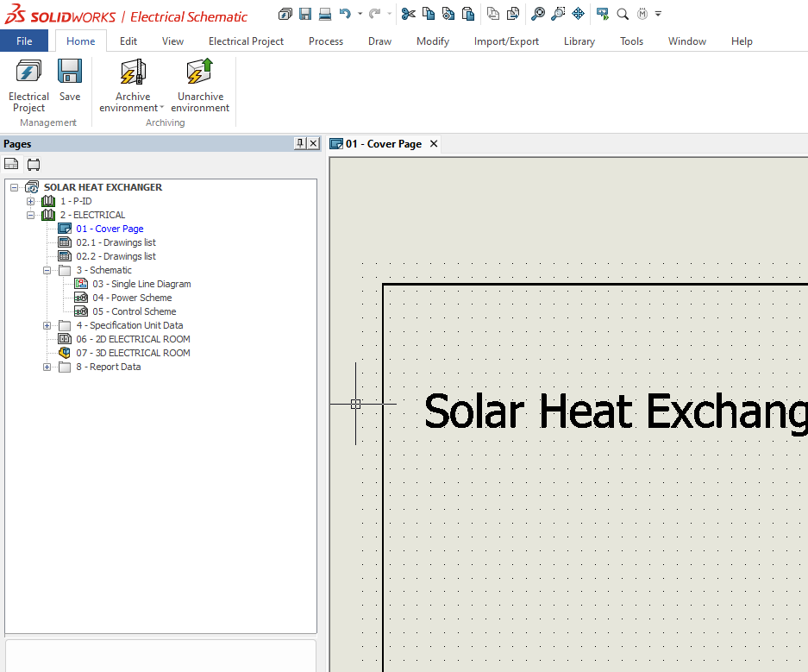Close the 01 - Cover Page document tab
808x672 pixels.
pyautogui.click(x=434, y=144)
